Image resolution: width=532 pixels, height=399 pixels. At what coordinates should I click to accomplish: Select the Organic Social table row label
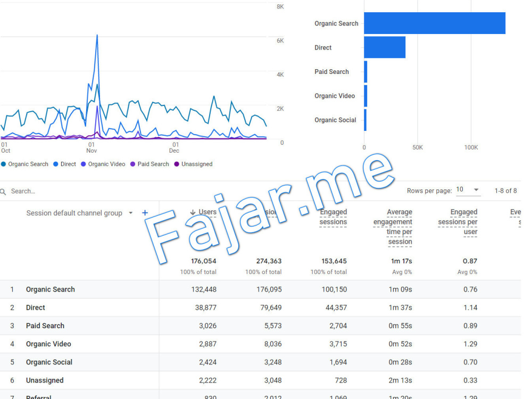(49, 362)
